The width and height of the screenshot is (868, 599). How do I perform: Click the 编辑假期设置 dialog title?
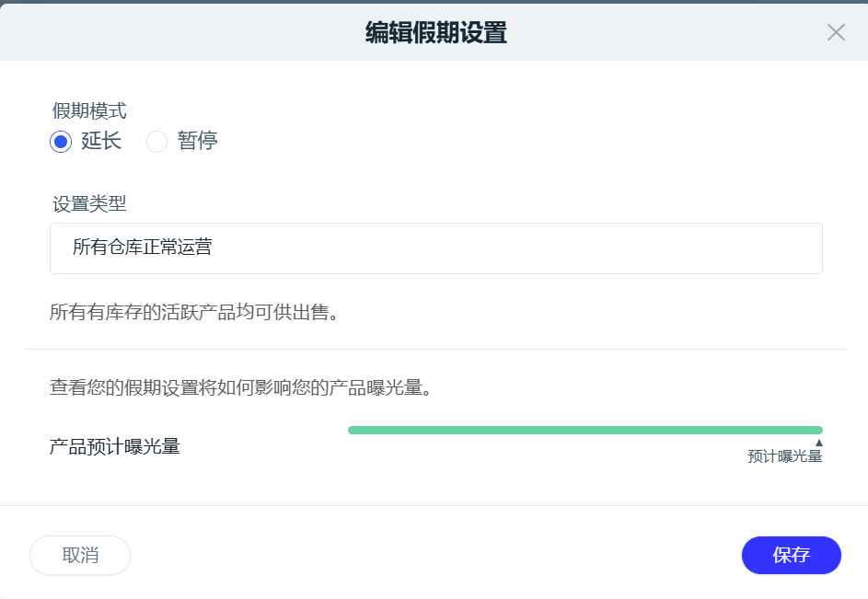pos(435,34)
